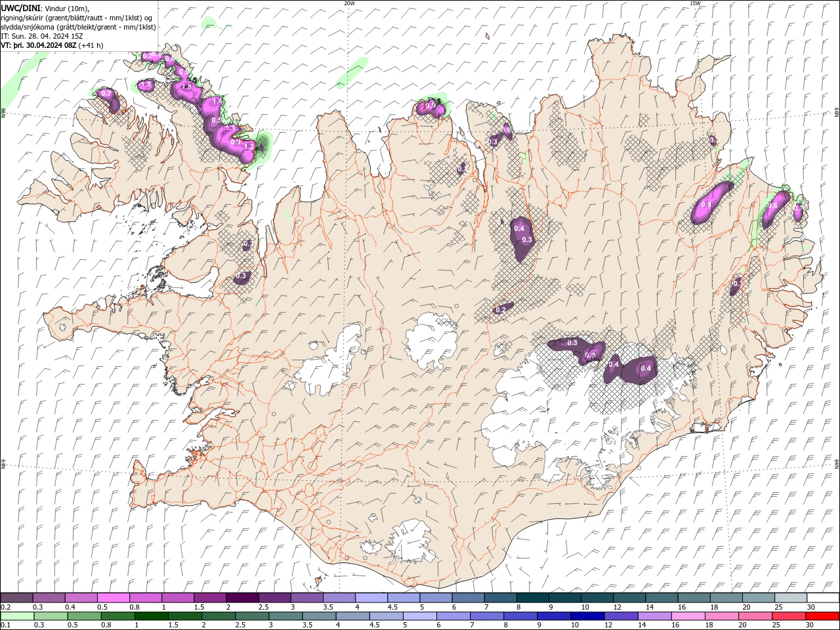Click the 'slydda/snjókoma' legend description line
Screen dimensions: 840x630
point(78,27)
